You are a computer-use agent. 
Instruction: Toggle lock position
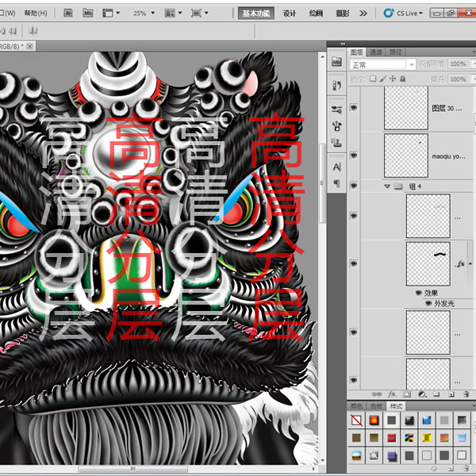(x=393, y=79)
